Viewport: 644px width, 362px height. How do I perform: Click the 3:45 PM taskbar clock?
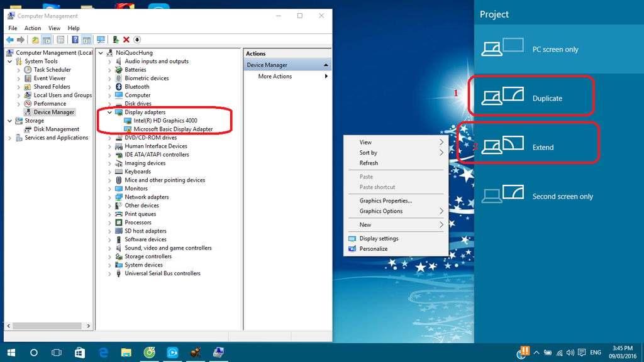click(x=623, y=348)
